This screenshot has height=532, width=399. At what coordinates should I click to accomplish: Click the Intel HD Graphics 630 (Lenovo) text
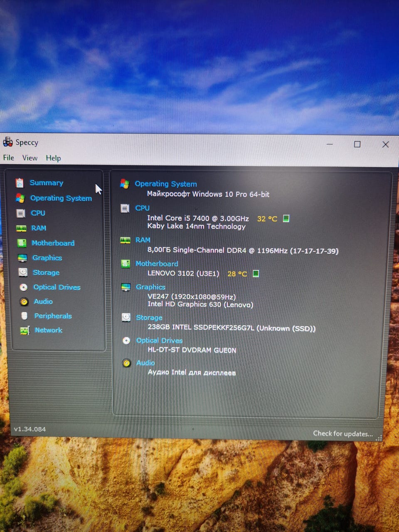(x=200, y=305)
